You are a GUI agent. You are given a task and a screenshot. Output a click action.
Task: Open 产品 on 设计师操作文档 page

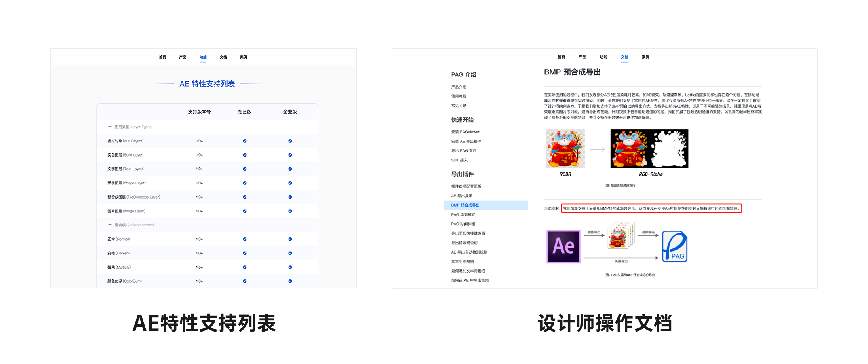click(x=582, y=57)
